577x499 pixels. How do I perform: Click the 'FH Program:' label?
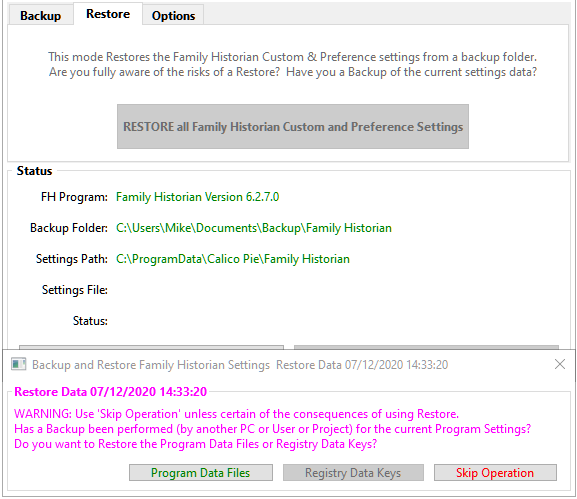click(74, 197)
